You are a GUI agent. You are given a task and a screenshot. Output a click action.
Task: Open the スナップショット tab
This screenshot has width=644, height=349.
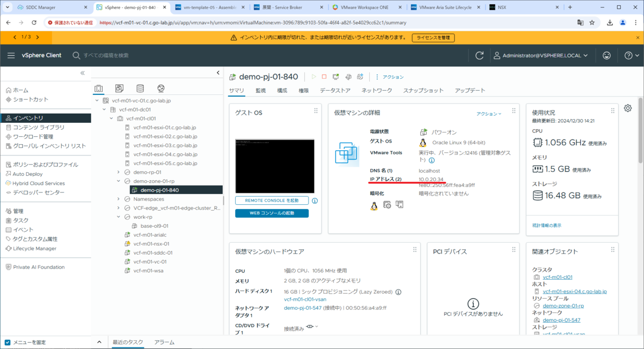point(423,91)
